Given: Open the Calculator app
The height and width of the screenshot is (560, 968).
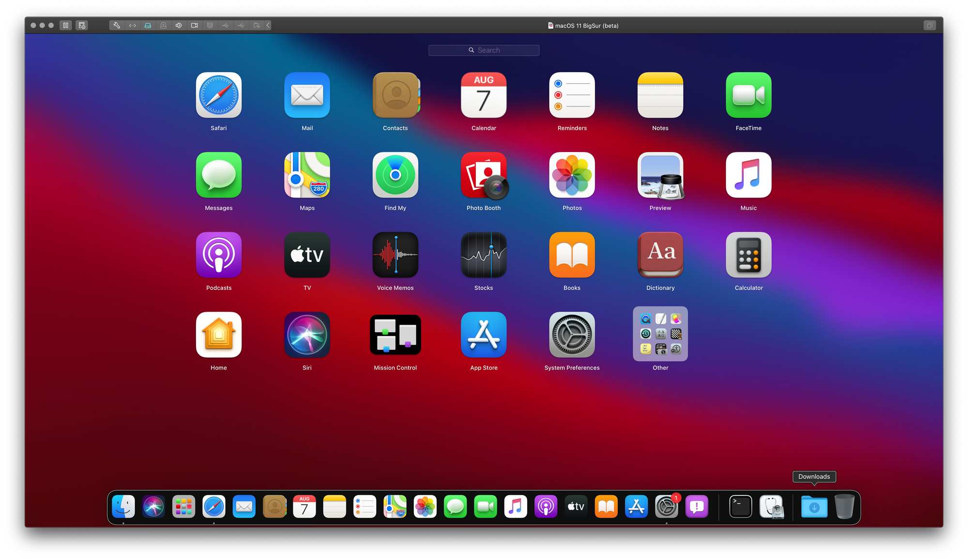Looking at the screenshot, I should point(749,255).
